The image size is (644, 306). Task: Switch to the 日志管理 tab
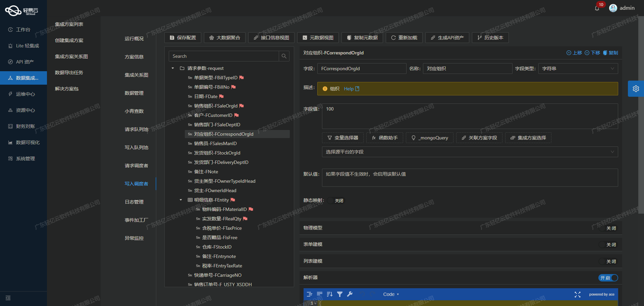134,202
